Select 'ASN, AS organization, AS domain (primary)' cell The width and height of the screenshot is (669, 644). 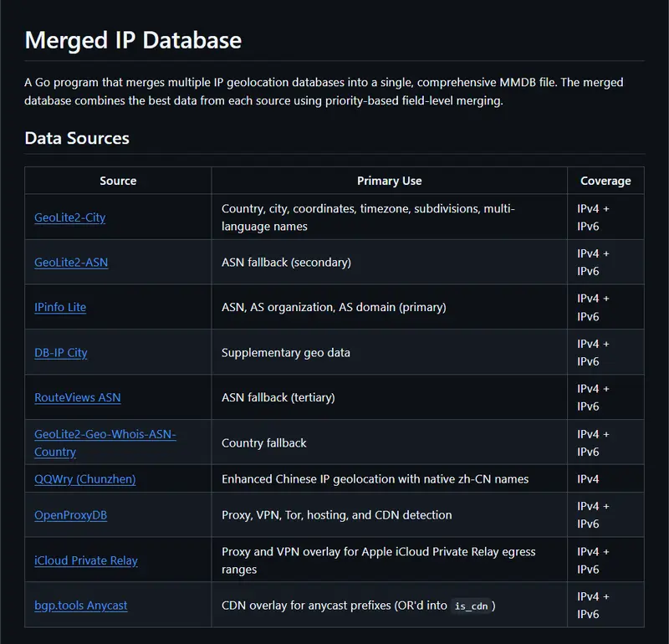coord(390,307)
